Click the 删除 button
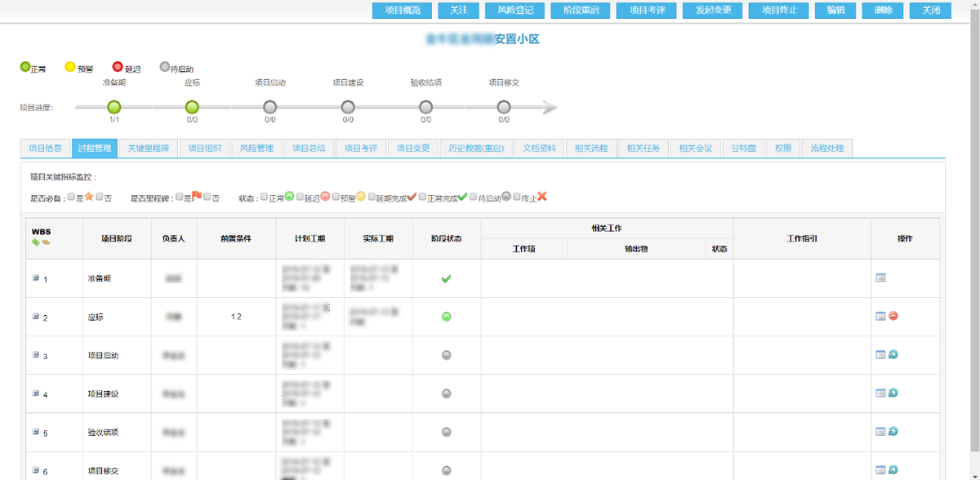The height and width of the screenshot is (480, 980). [x=883, y=11]
